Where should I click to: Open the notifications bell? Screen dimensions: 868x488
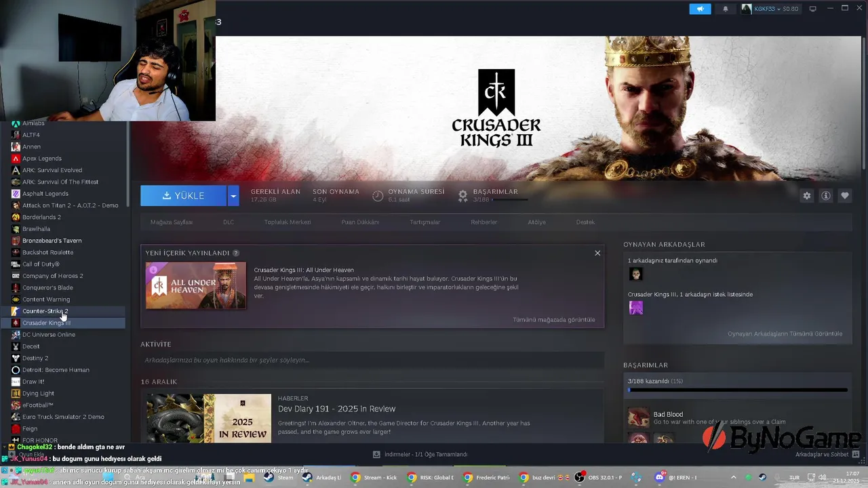725,9
